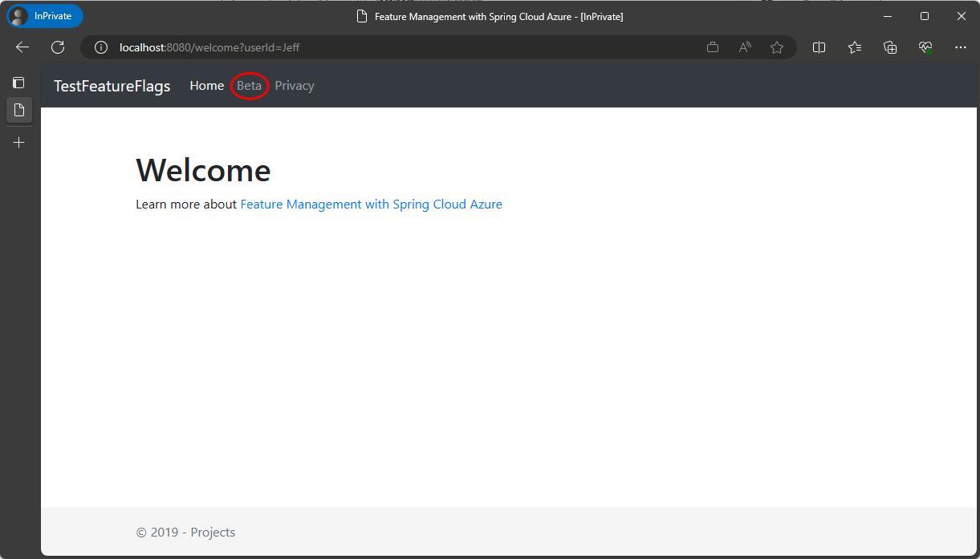Add page to favorites with star icon
980x559 pixels.
click(777, 47)
